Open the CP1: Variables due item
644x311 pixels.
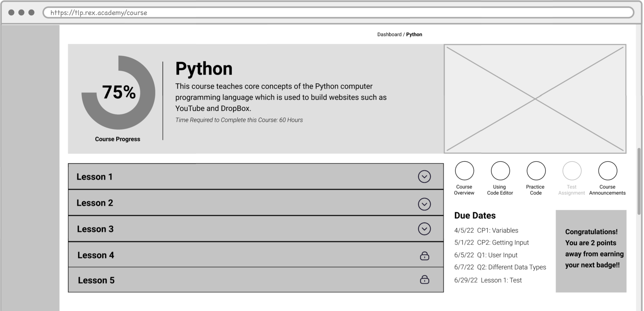tap(497, 230)
